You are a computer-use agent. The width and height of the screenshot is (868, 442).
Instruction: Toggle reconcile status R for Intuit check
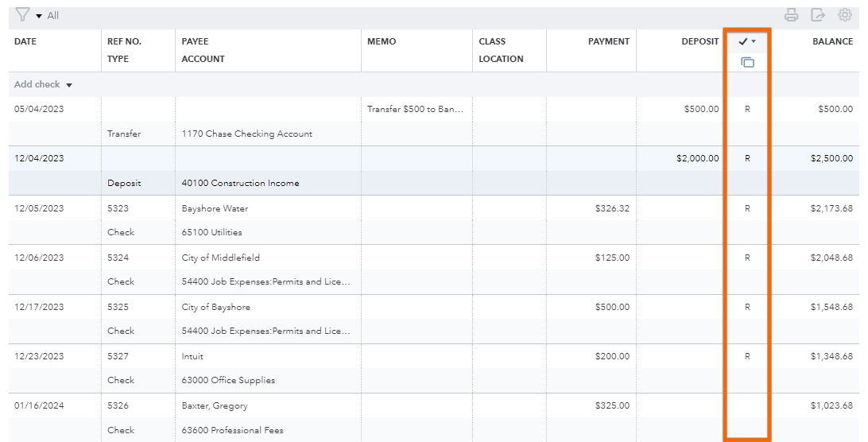(747, 356)
